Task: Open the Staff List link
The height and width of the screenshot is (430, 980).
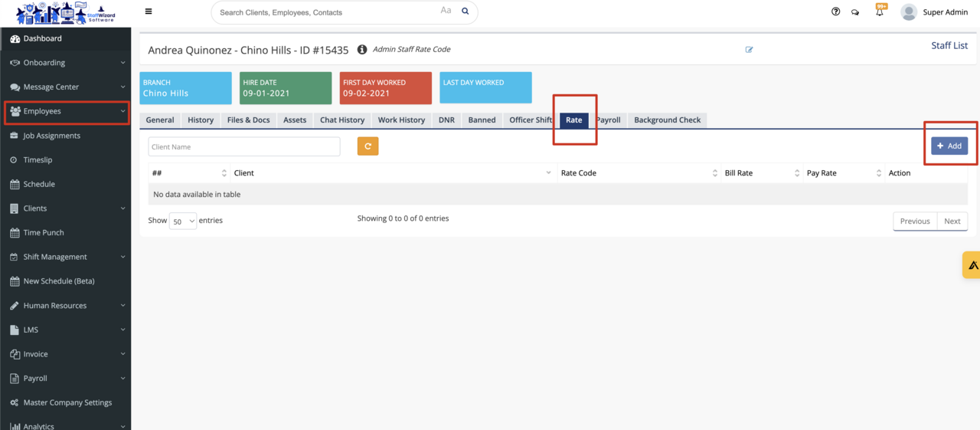Action: tap(949, 45)
